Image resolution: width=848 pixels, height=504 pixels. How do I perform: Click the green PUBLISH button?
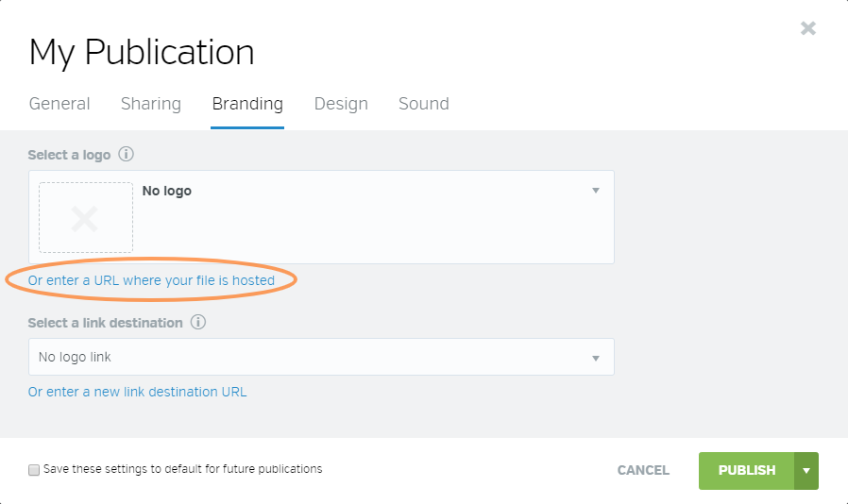[x=746, y=470]
